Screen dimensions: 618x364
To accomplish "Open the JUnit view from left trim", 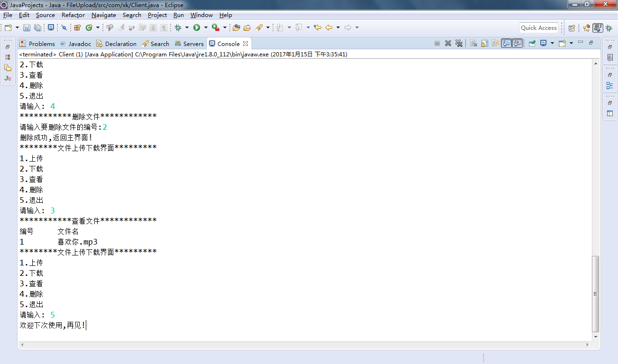I will pos(8,78).
